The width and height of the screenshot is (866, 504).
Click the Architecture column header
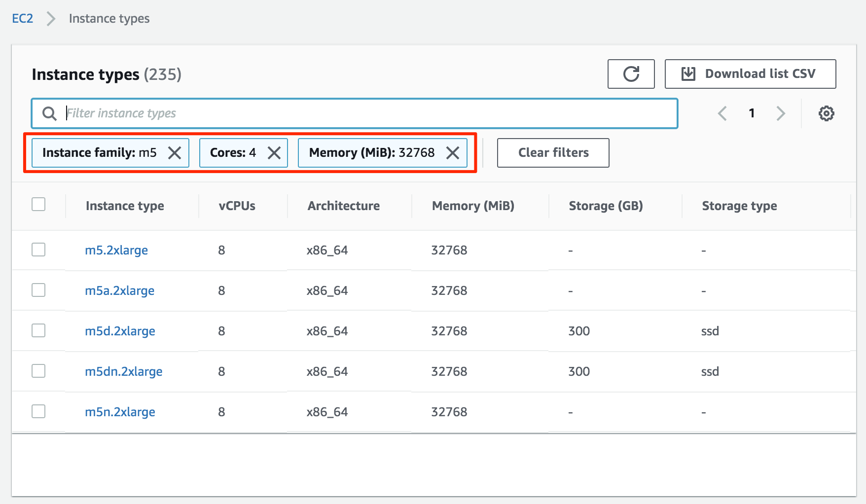pos(344,206)
